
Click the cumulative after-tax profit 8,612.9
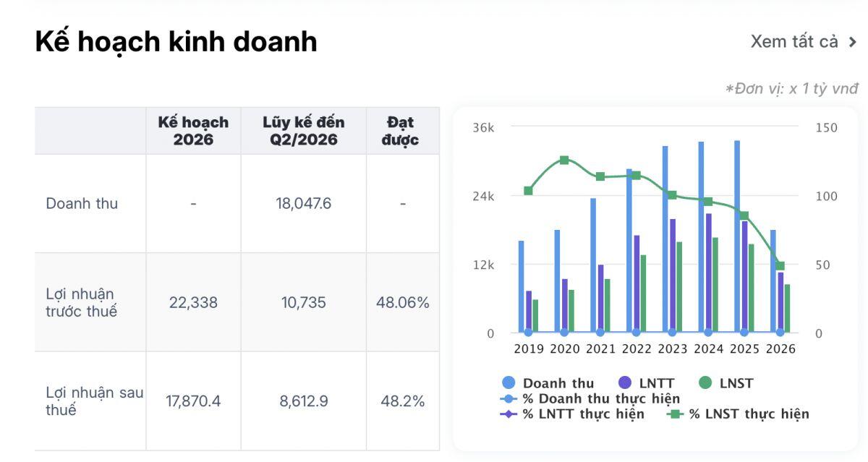[x=304, y=401]
